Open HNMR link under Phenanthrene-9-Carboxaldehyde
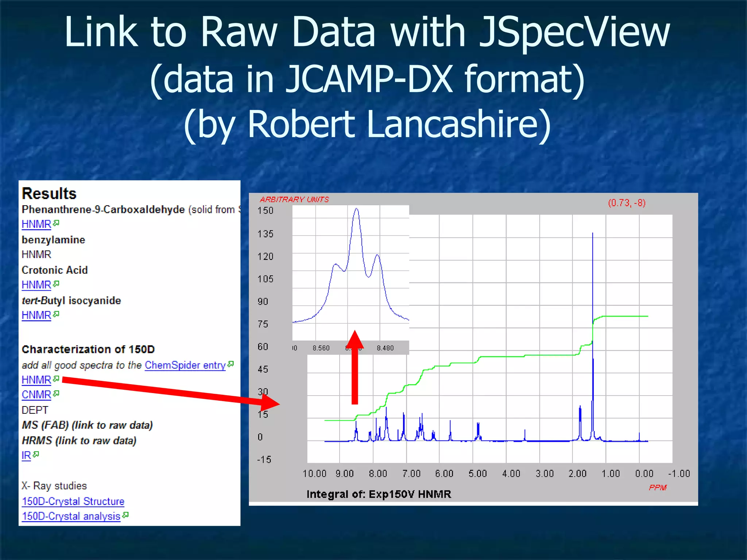Screen dimensions: 747x560 [36, 224]
